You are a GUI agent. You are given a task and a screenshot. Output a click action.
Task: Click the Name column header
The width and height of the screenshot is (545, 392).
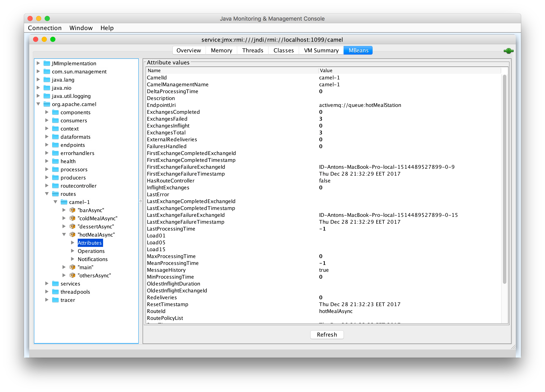click(232, 70)
